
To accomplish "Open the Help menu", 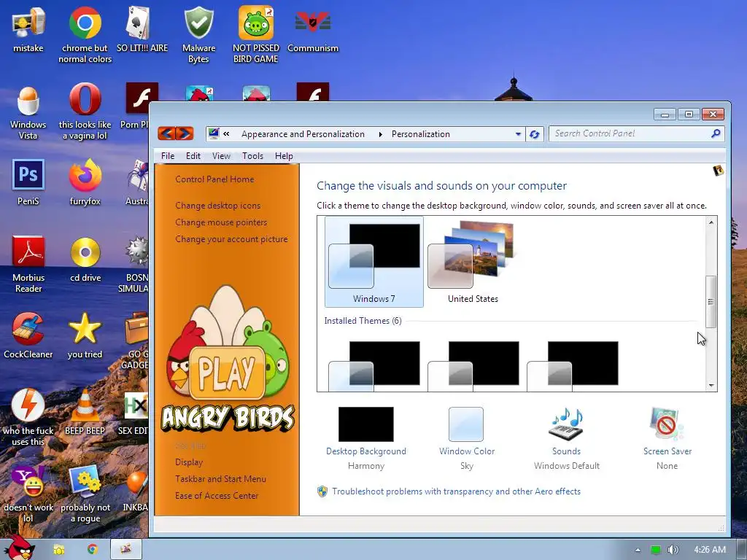I will click(x=284, y=156).
